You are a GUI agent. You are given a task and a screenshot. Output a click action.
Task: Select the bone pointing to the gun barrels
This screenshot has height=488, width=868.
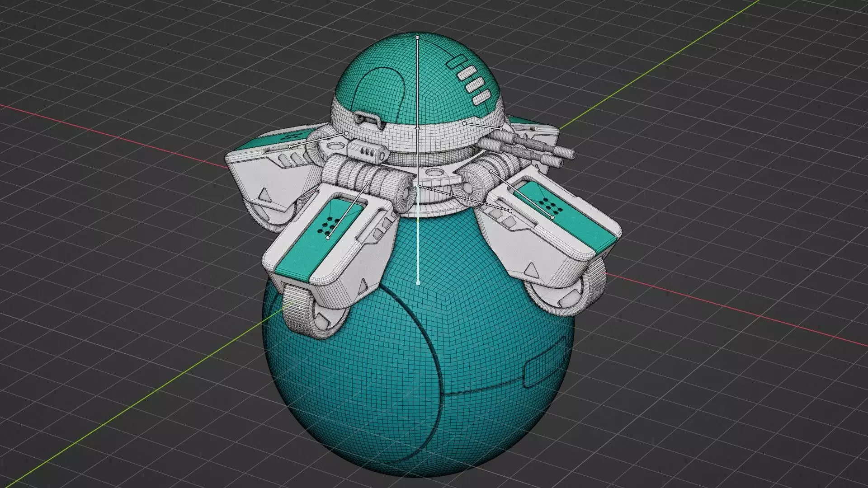tap(483, 126)
